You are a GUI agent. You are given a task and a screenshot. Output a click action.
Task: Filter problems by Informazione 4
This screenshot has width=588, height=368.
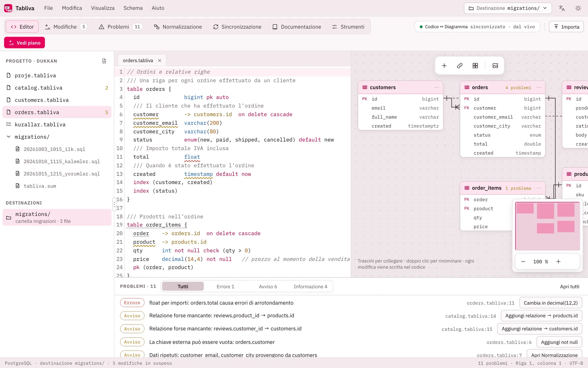310,287
